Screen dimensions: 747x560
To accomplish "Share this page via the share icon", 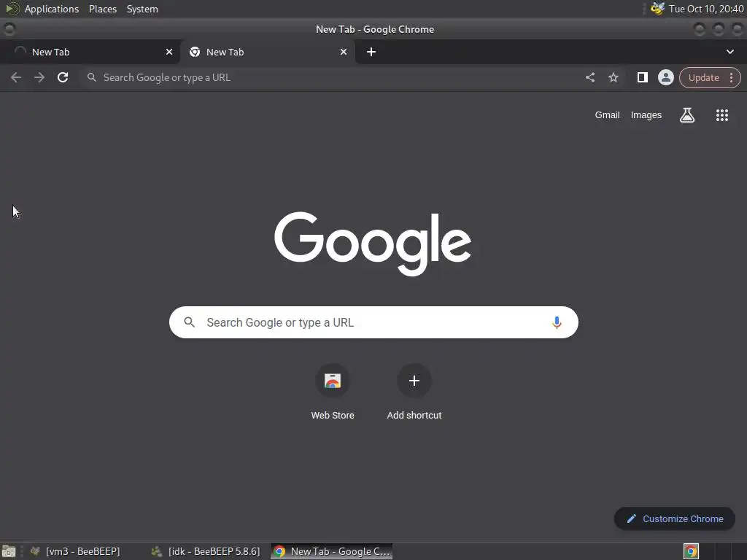I will [589, 77].
